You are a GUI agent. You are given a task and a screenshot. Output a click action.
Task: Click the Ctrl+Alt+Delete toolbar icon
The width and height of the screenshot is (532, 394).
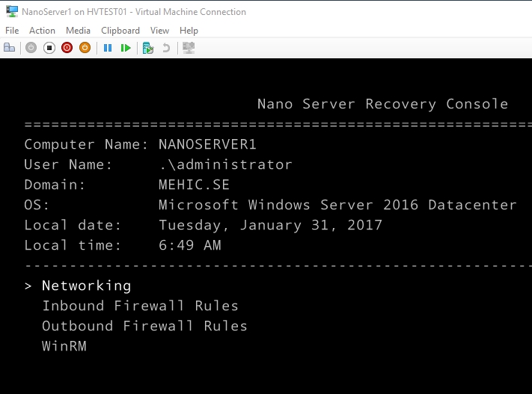click(x=10, y=48)
